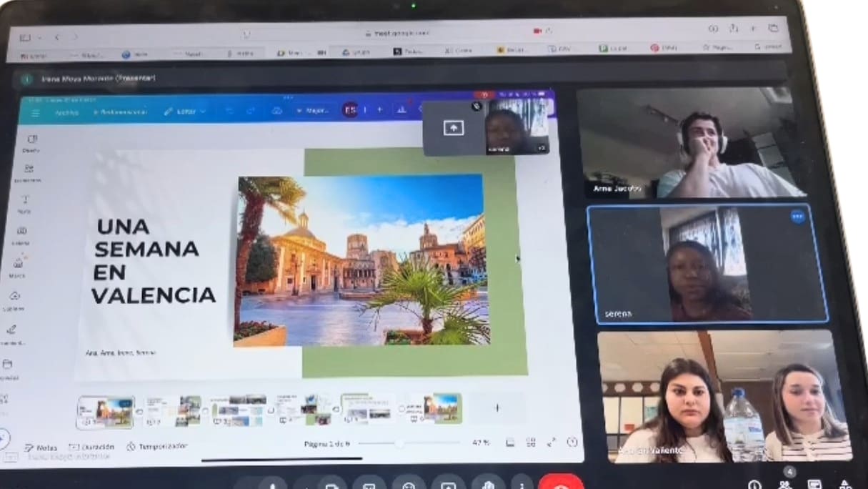The height and width of the screenshot is (489, 868).
Task: Click the undo arrow in Canva toolbar
Action: pyautogui.click(x=229, y=111)
